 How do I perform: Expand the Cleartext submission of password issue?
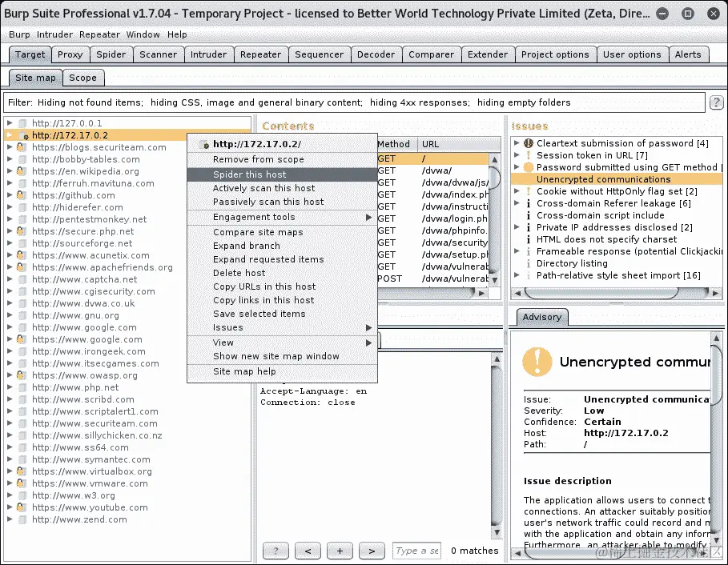517,143
